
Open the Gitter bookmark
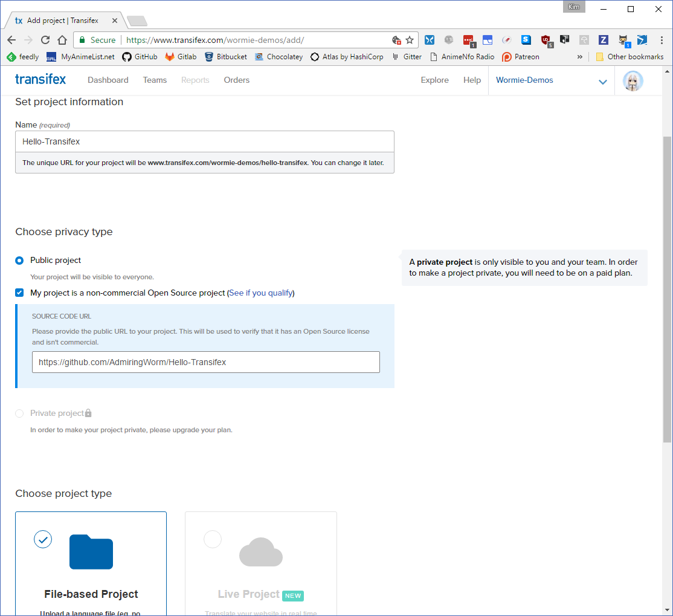tap(407, 57)
